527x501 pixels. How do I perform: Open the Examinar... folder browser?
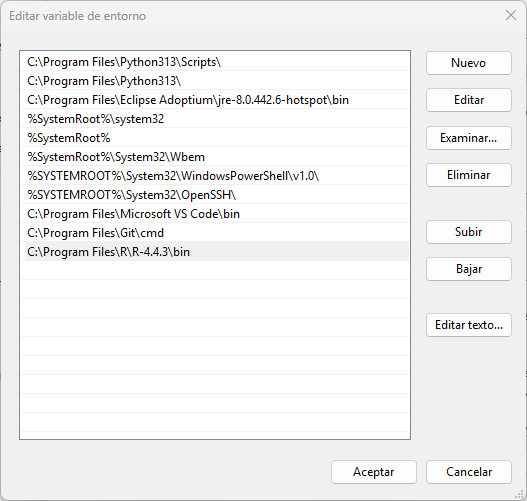click(x=469, y=138)
